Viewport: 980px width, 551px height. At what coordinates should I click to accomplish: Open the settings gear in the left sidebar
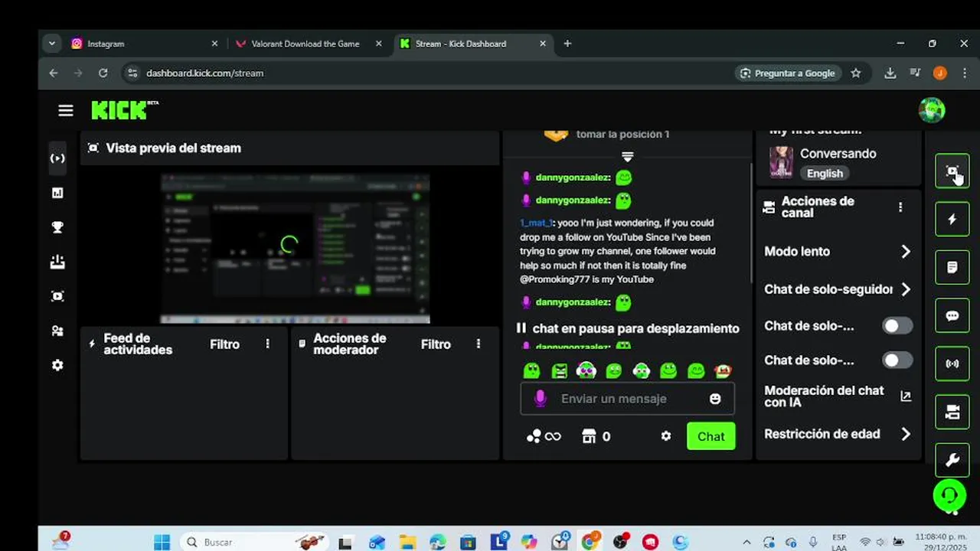pos(57,365)
